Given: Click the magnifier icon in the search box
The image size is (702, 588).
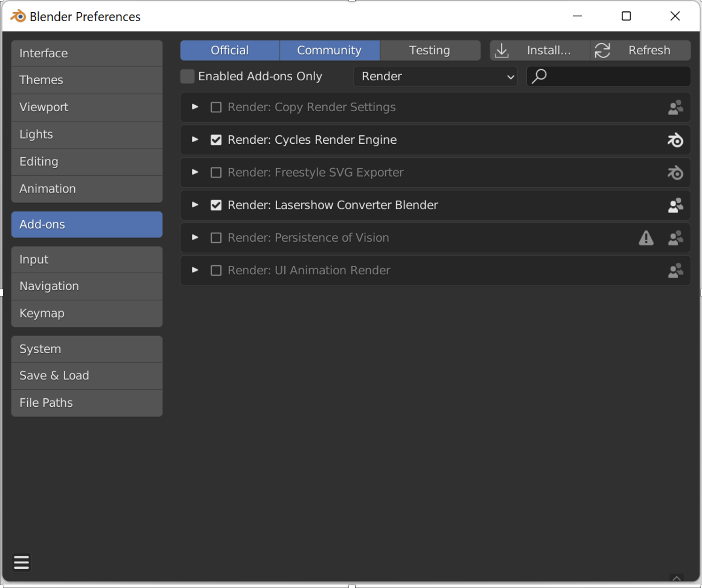Looking at the screenshot, I should [539, 76].
